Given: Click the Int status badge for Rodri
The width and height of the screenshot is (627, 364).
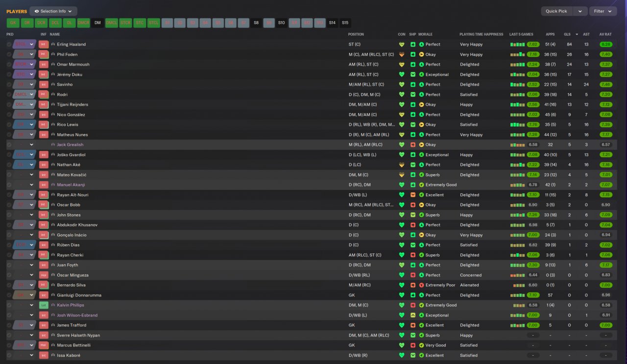Looking at the screenshot, I should [44, 94].
